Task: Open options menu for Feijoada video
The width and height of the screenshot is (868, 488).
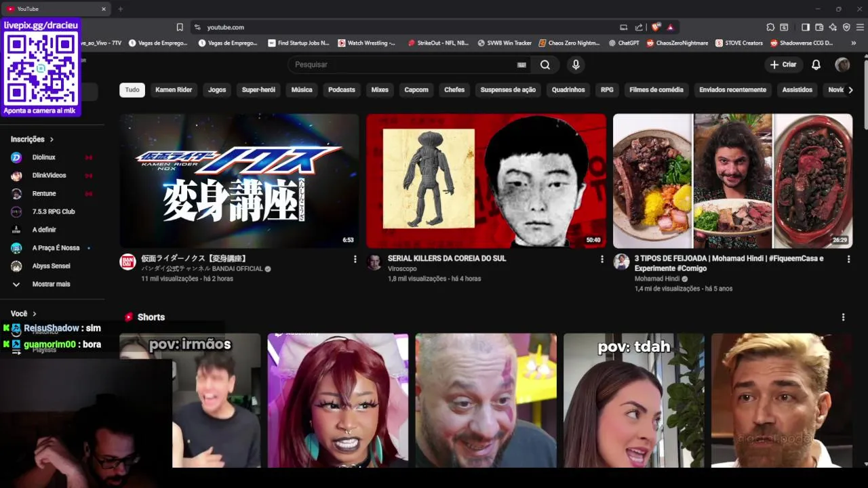Action: [848, 259]
